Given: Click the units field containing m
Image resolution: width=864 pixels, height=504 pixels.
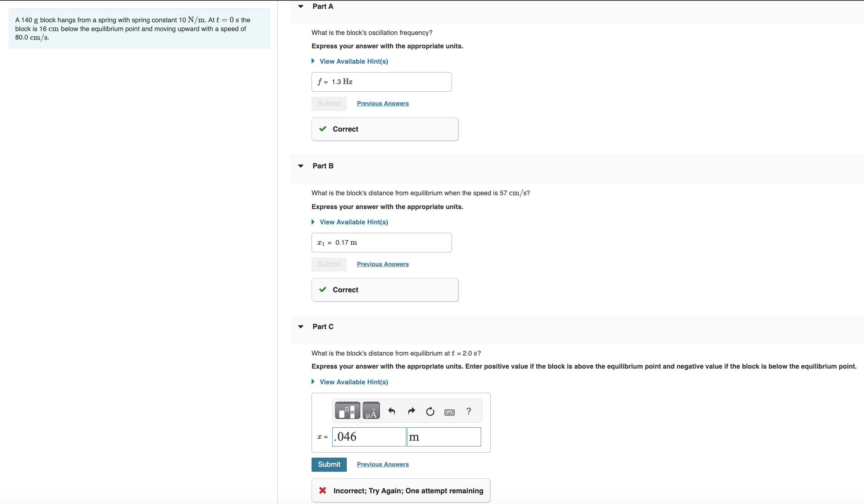Looking at the screenshot, I should click(x=444, y=437).
